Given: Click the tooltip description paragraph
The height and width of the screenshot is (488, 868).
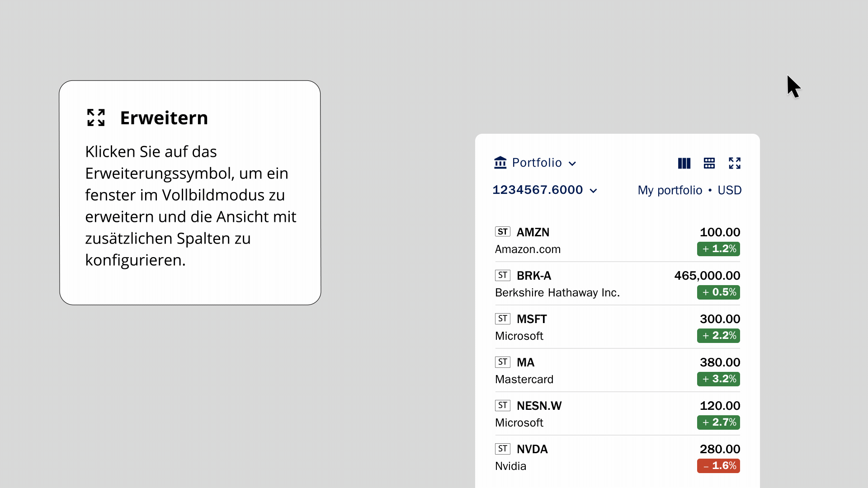Looking at the screenshot, I should coord(190,206).
